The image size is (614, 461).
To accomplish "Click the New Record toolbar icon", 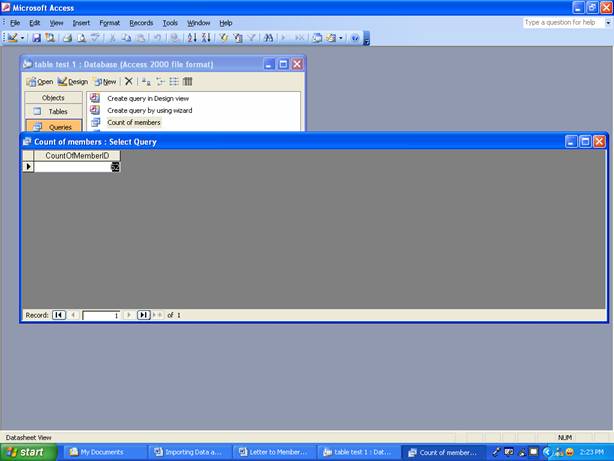I will point(284,38).
